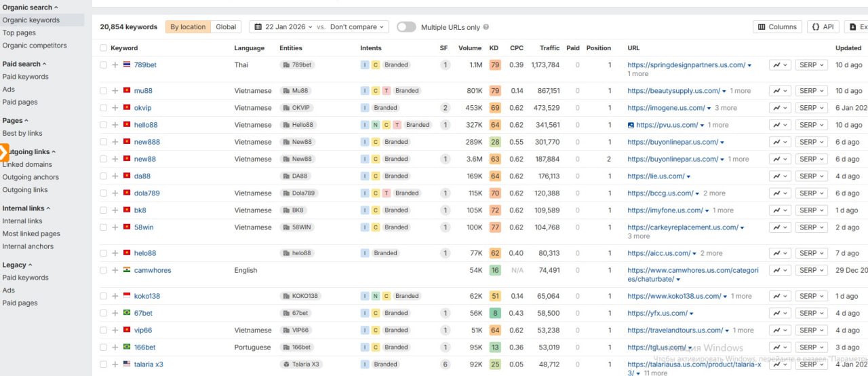Screen dimensions: 868x376
Task: Open position history chart for new888 row
Action: pos(780,142)
